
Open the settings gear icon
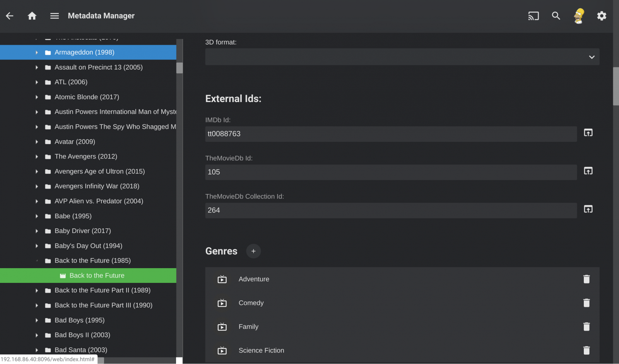tap(602, 16)
